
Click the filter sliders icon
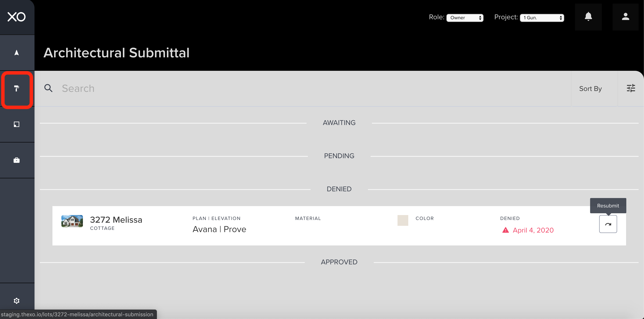click(631, 88)
